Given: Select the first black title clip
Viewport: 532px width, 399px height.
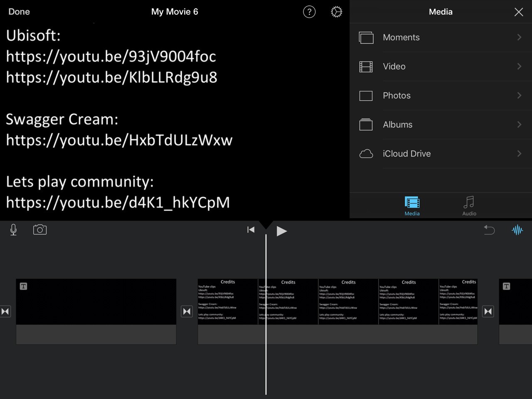Looking at the screenshot, I should [x=96, y=311].
